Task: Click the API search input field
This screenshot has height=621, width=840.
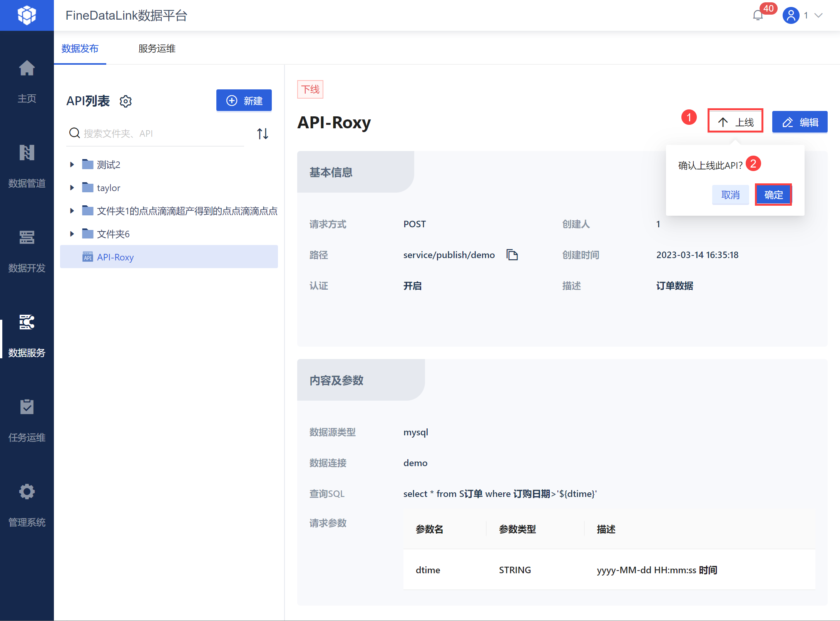Action: (x=162, y=134)
